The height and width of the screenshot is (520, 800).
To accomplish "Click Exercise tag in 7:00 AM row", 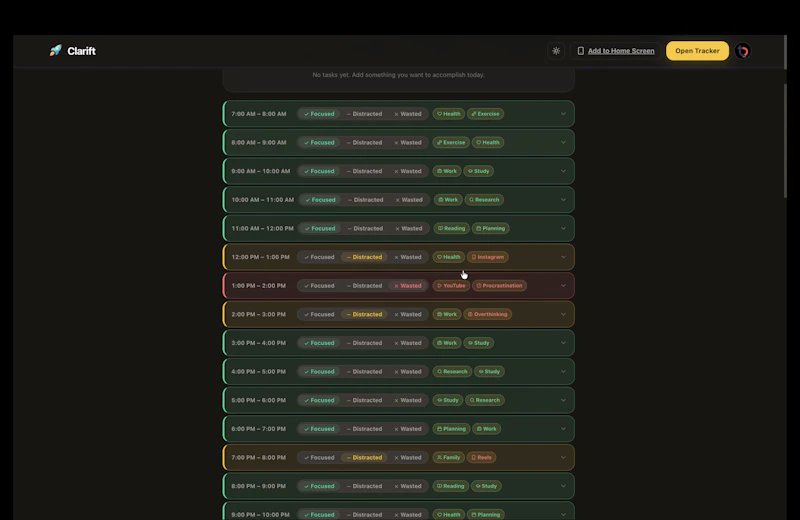I will (485, 114).
